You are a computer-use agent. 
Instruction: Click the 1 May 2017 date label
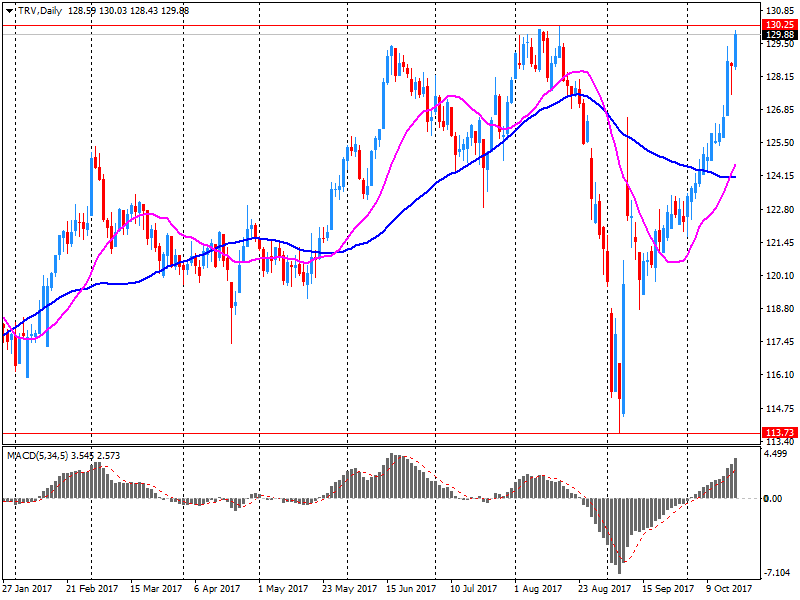283,588
